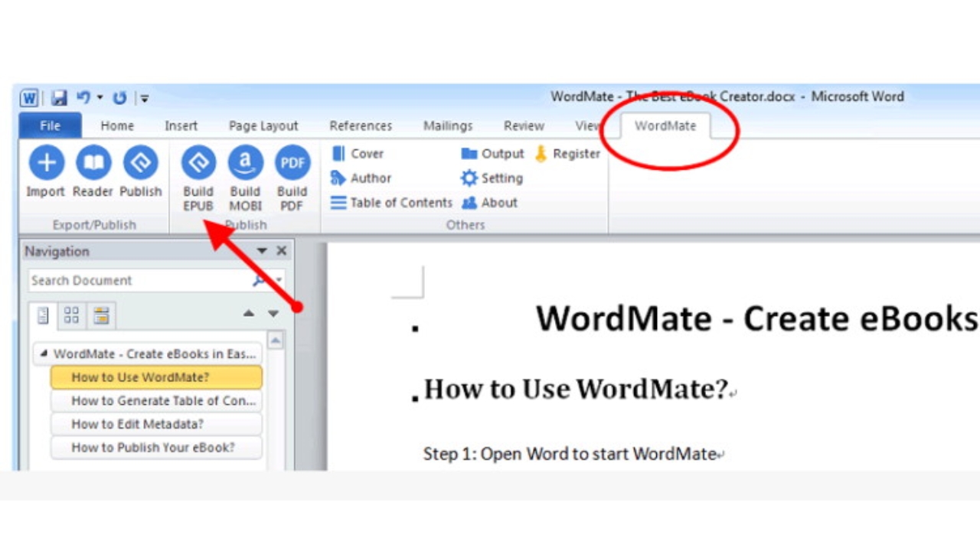This screenshot has height=551, width=980.
Task: Switch to the Review tab
Action: pos(524,126)
